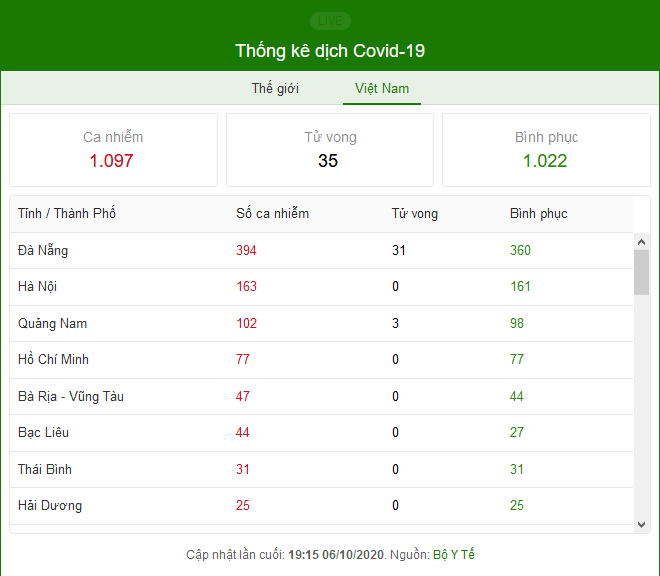
Task: Click the scrollbar down arrow
Action: (641, 525)
